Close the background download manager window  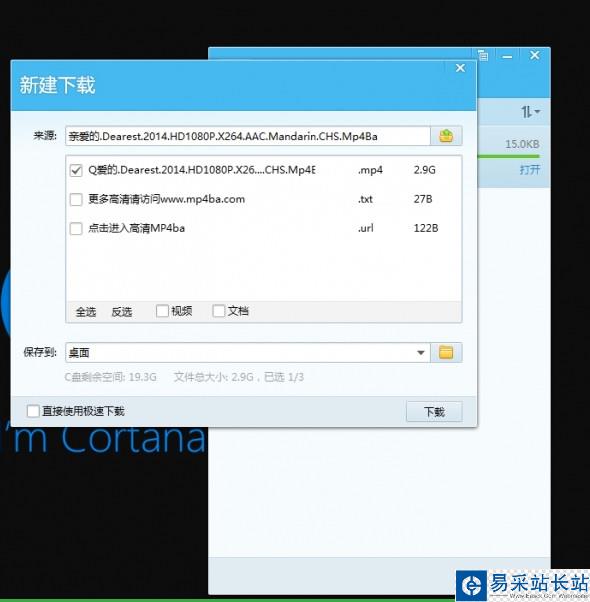tap(534, 56)
